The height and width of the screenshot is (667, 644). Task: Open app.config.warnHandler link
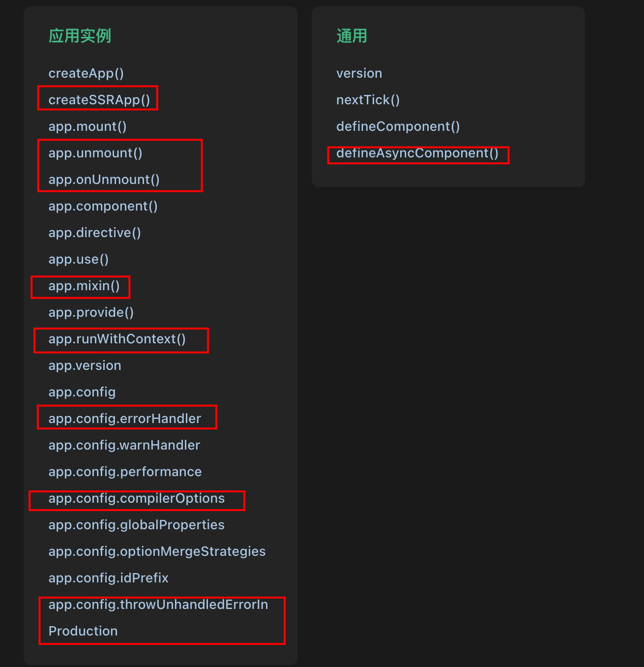(124, 445)
